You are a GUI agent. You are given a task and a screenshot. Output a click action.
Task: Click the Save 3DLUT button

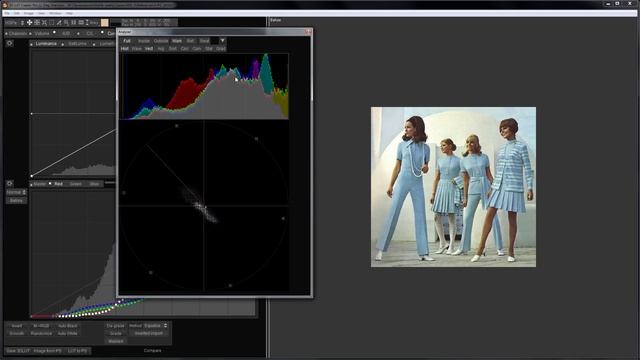[x=18, y=351]
